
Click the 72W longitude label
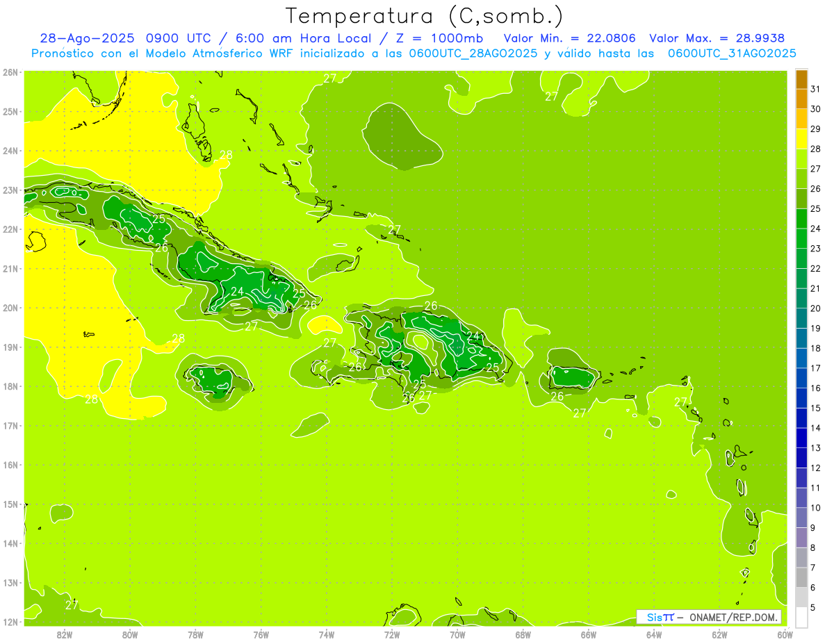coord(392,634)
